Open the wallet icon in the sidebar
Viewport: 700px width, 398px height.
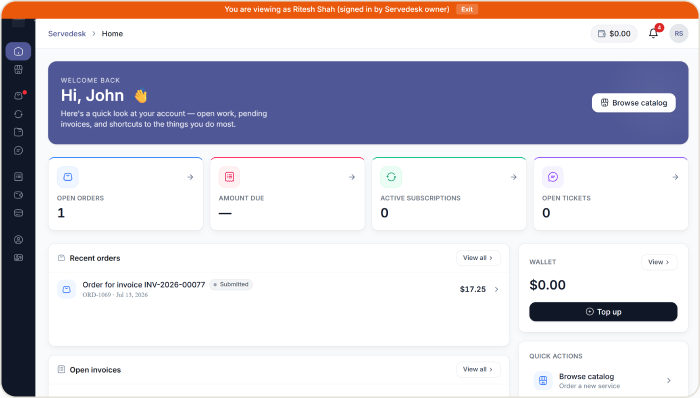(x=18, y=195)
